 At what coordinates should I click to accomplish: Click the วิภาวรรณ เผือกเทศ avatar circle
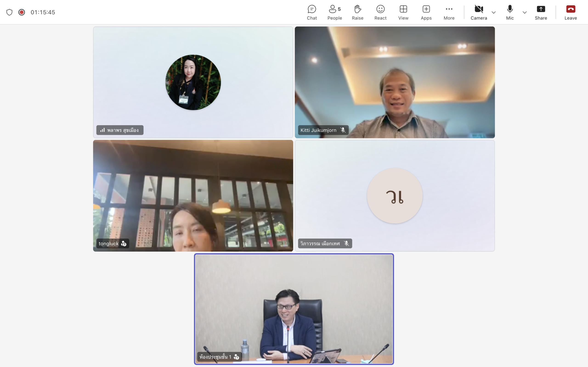pos(395,196)
